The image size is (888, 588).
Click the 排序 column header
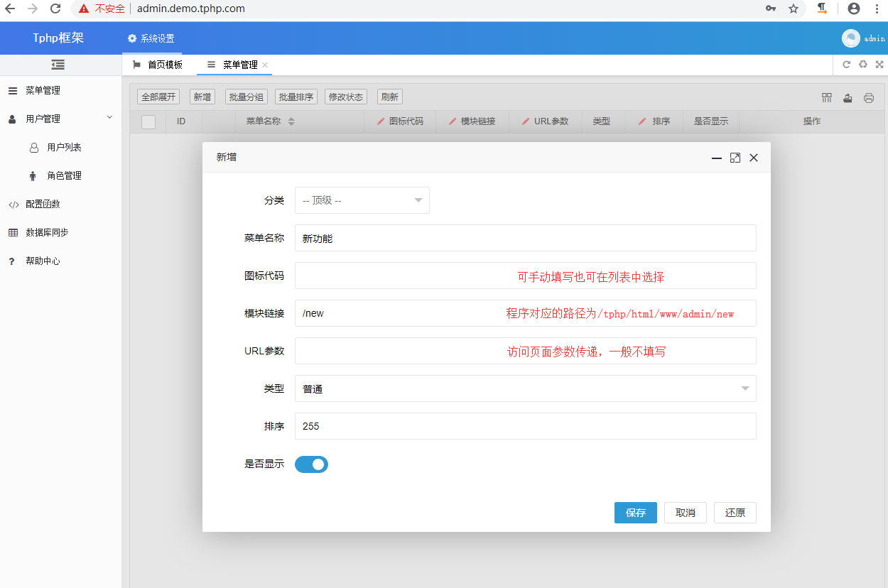pos(654,121)
